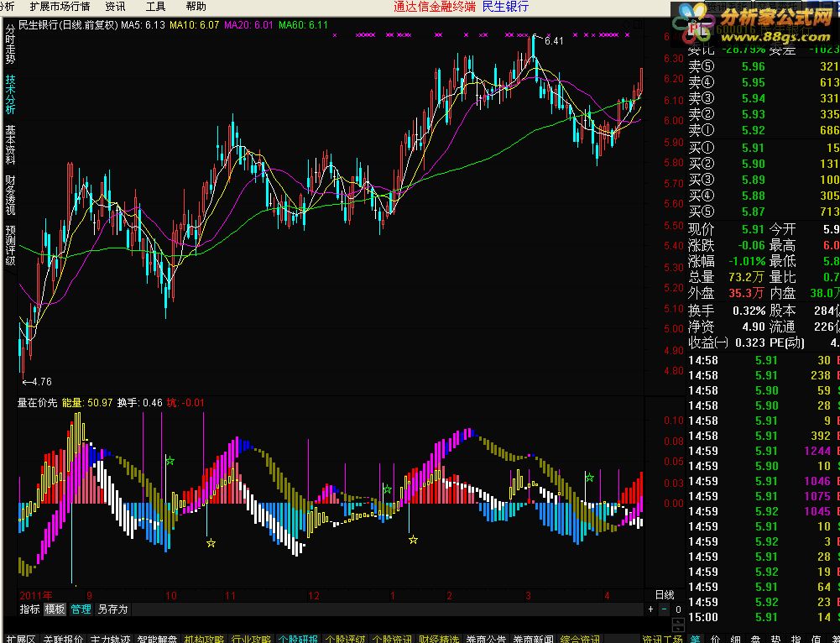Screen dimensions: 840x643
Task: Switch to the 分时走势 side tab
Action: pos(10,44)
